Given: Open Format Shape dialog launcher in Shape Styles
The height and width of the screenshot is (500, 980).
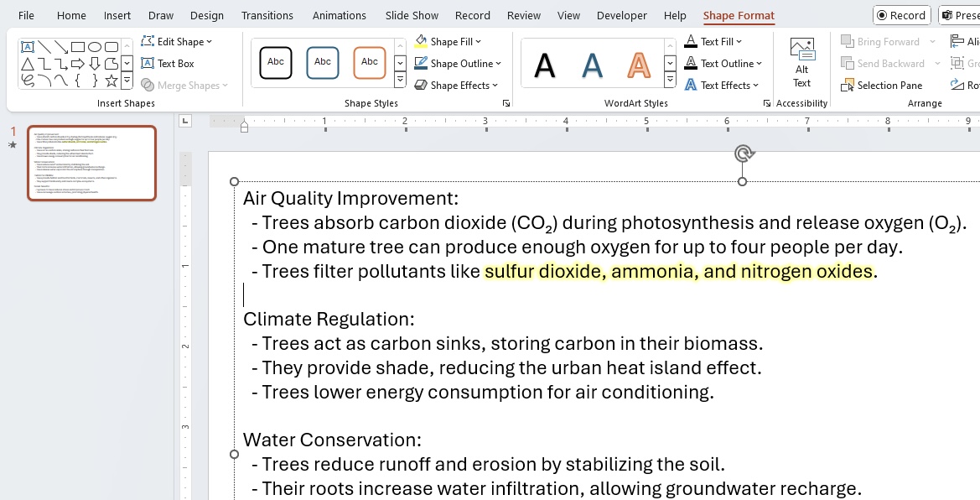Looking at the screenshot, I should [x=506, y=103].
